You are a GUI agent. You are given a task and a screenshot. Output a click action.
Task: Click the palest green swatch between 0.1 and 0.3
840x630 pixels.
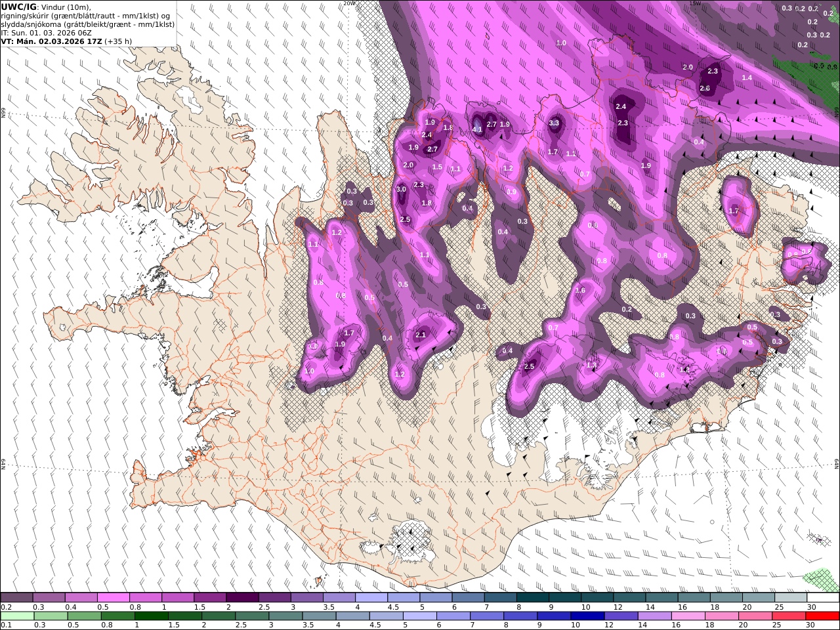tap(17, 616)
